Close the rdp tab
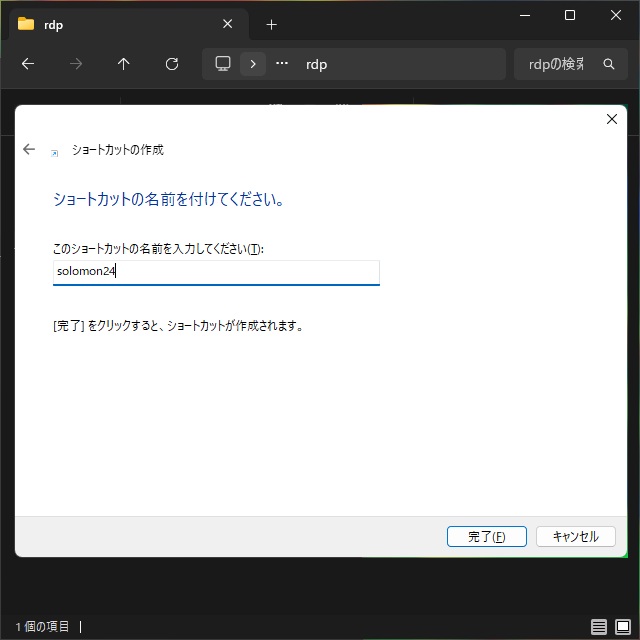 [x=228, y=24]
